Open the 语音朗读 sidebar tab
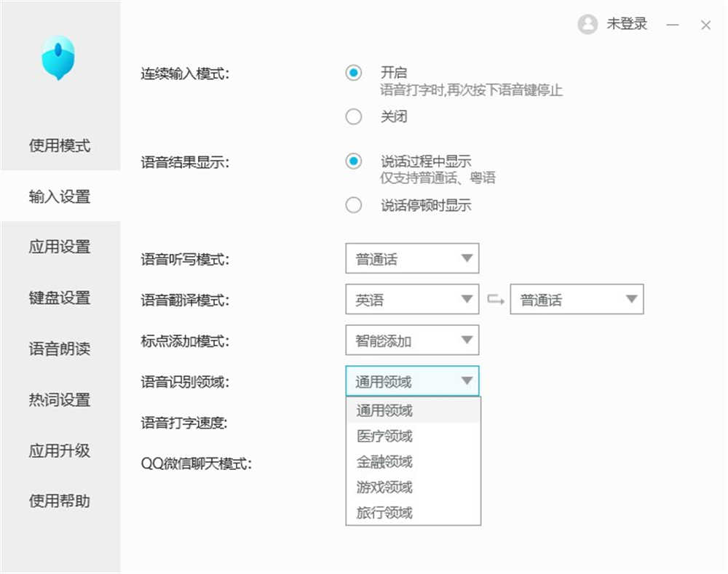728x574 pixels. coord(60,348)
